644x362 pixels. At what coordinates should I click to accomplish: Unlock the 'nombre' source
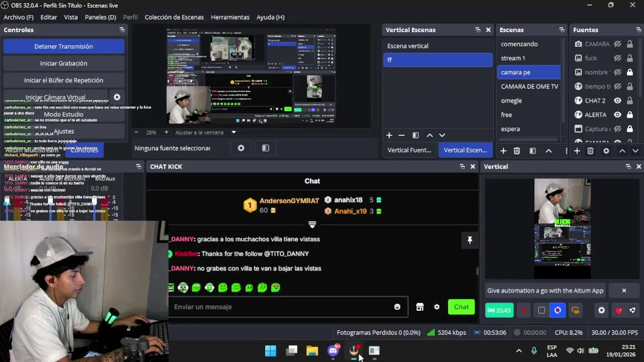coord(630,72)
